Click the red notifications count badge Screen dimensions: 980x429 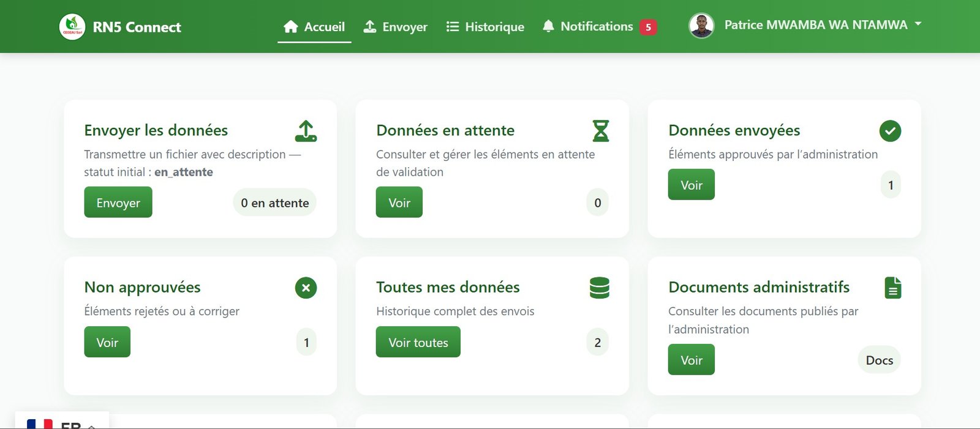point(648,27)
